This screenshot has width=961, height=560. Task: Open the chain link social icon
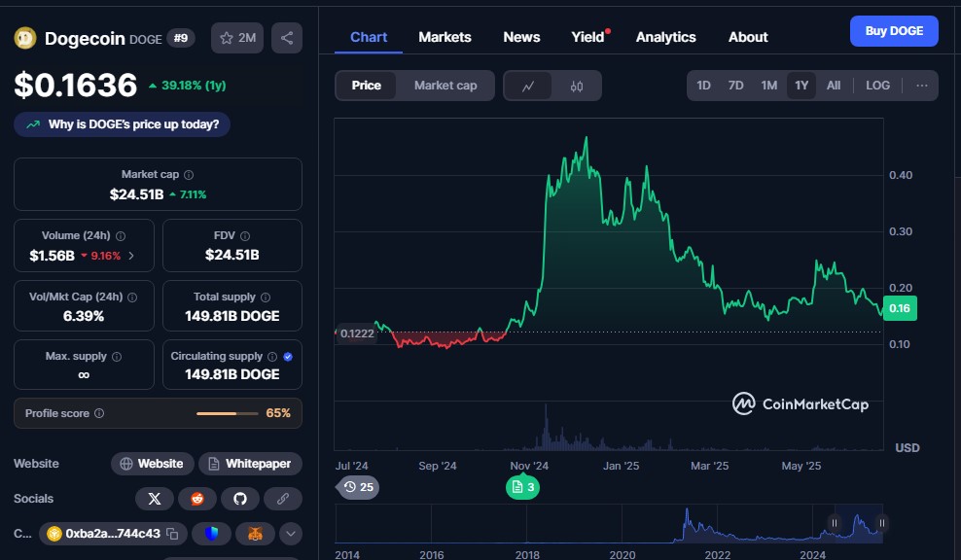[x=282, y=499]
